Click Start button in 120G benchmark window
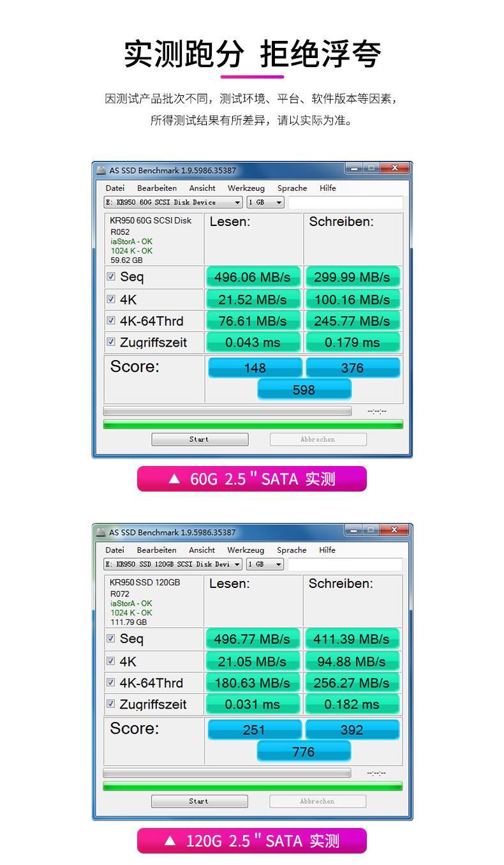This screenshot has width=504, height=865. 200,801
